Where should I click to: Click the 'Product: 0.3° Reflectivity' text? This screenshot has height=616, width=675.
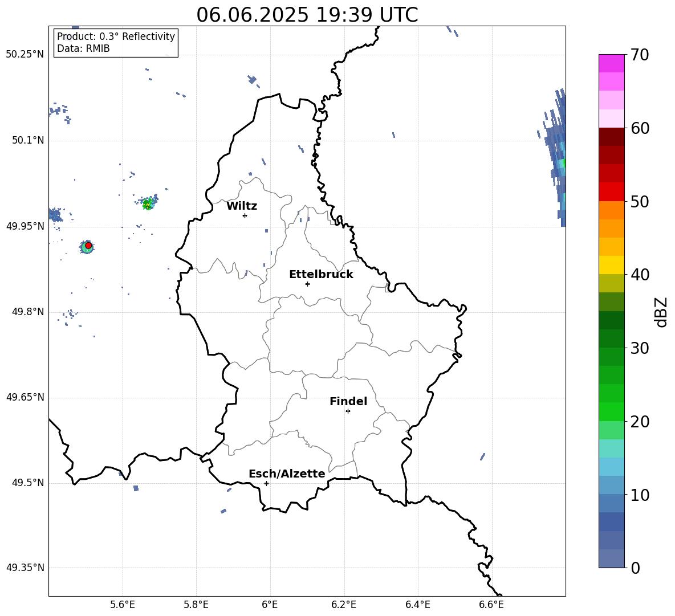coord(116,36)
